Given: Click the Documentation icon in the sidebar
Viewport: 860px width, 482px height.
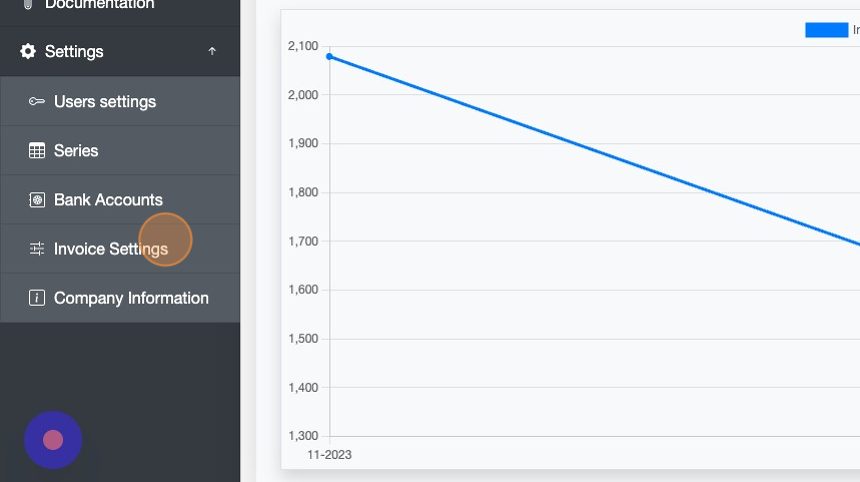Looking at the screenshot, I should 28,5.
